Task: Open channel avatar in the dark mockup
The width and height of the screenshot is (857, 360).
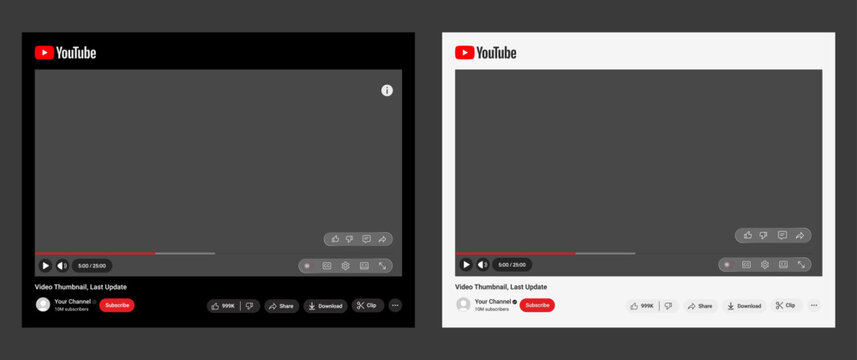Action: coord(43,305)
